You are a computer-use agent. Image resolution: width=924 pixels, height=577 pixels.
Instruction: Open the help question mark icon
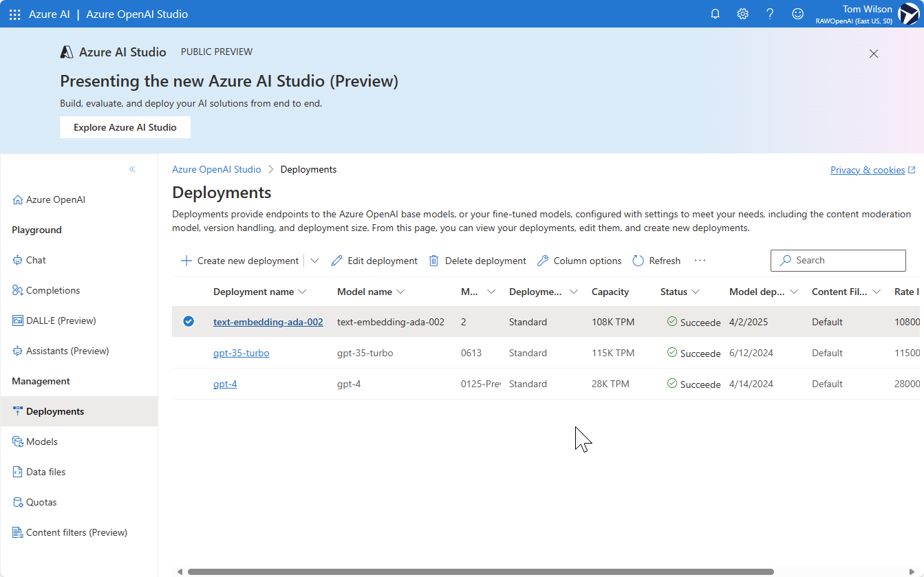coord(771,14)
